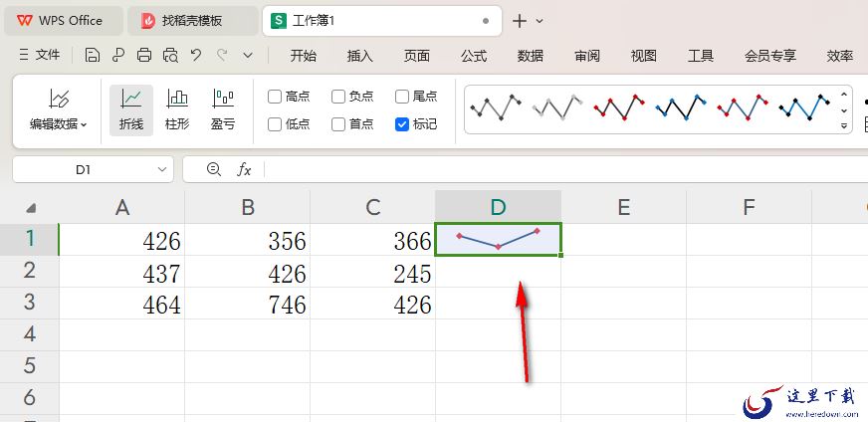The width and height of the screenshot is (868, 422).
Task: Select the column D header
Action: 499,207
